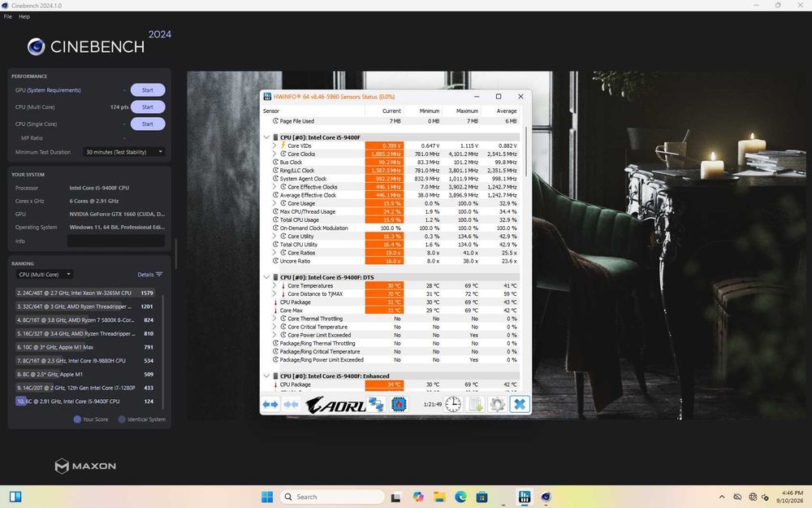812x508 pixels.
Task: Select the 10C Apple M1 Max ranking row
Action: (85, 347)
